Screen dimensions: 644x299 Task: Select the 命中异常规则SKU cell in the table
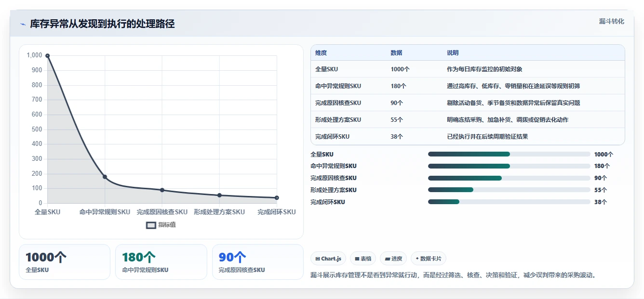click(338, 86)
